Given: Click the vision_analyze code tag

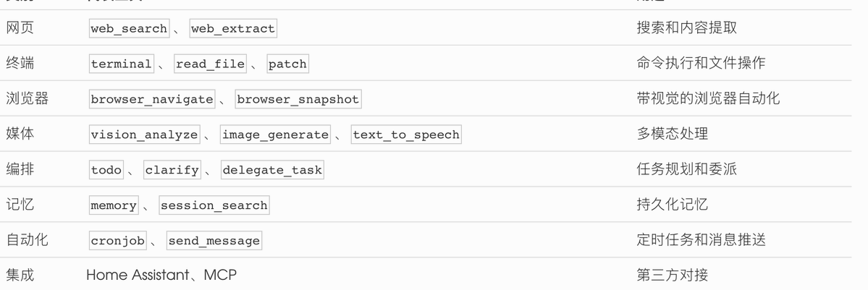Looking at the screenshot, I should click(x=144, y=135).
